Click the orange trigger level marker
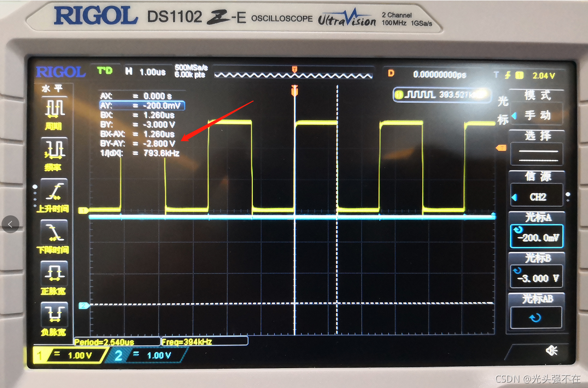The height and width of the screenshot is (388, 588). point(501,148)
